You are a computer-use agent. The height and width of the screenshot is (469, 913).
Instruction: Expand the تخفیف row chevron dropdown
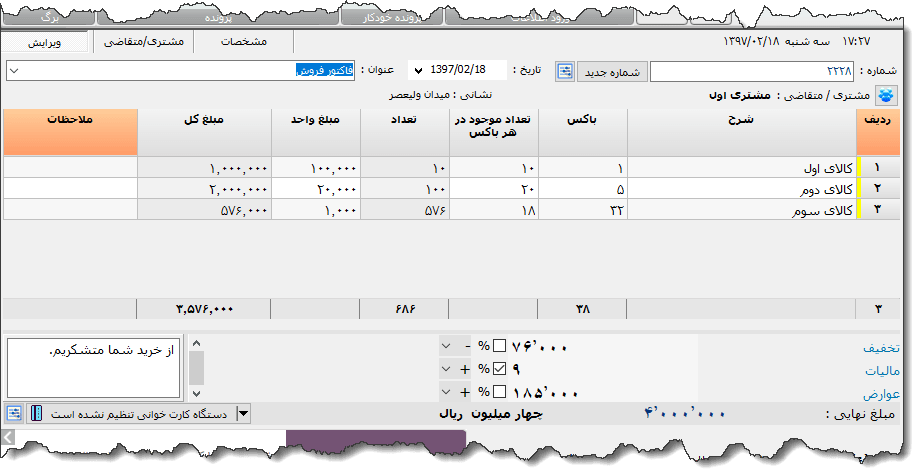[x=447, y=346]
